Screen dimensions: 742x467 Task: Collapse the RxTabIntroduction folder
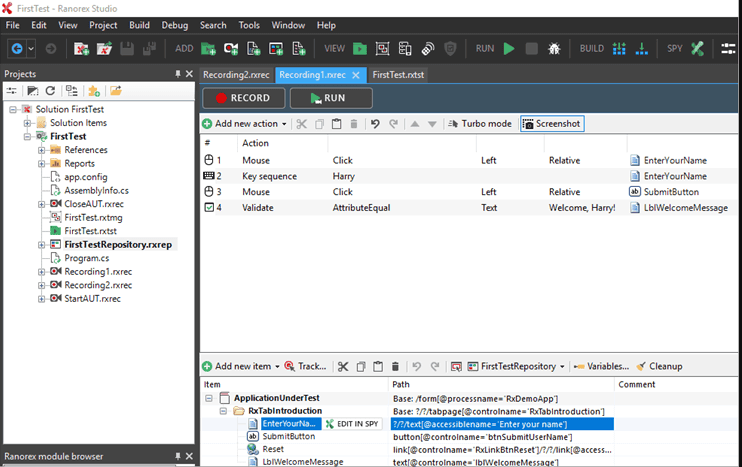223,411
